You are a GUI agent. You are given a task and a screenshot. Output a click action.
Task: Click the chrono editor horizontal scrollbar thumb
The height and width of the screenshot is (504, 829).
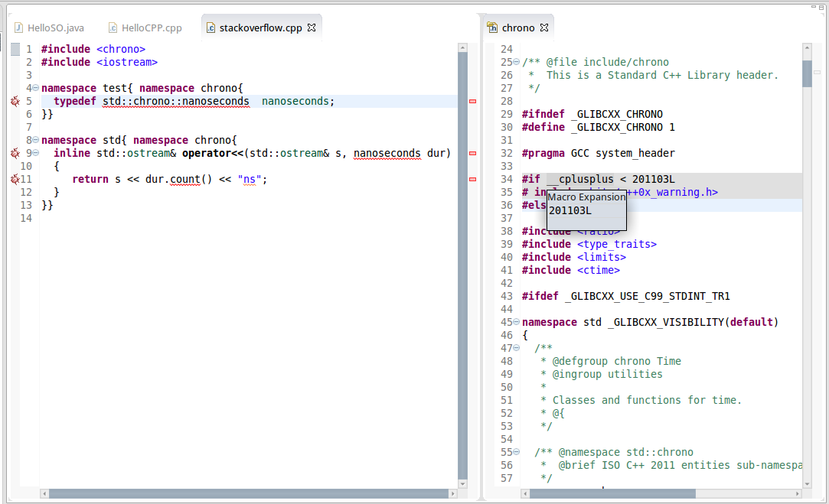[612, 493]
